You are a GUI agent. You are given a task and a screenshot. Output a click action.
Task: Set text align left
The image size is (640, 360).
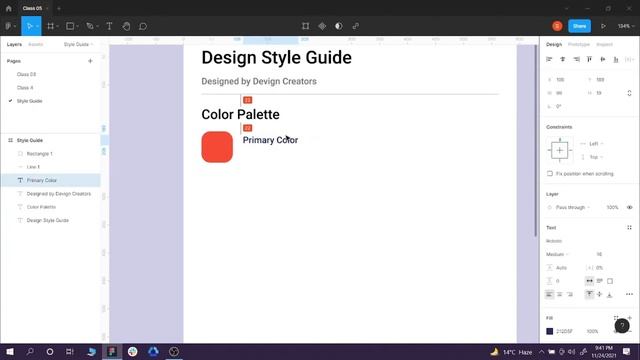coord(549,294)
